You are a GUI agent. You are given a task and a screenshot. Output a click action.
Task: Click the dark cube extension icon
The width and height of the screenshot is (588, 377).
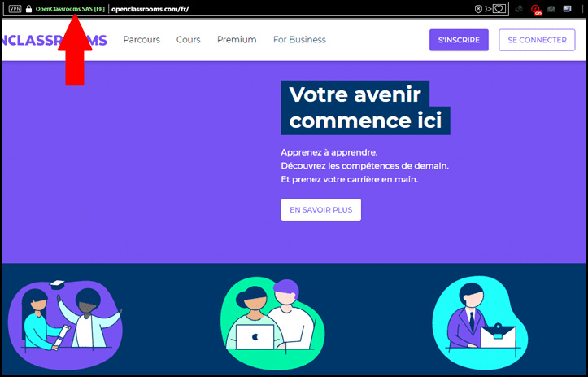click(x=520, y=9)
